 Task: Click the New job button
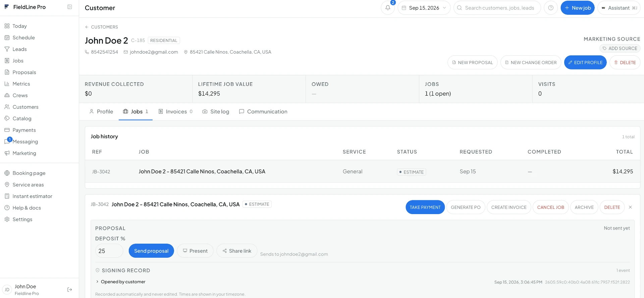[x=578, y=8]
